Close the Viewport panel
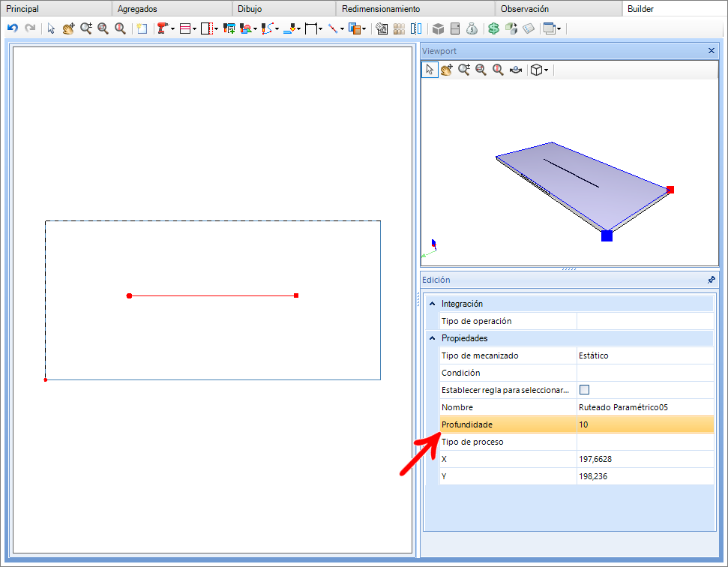 [712, 50]
